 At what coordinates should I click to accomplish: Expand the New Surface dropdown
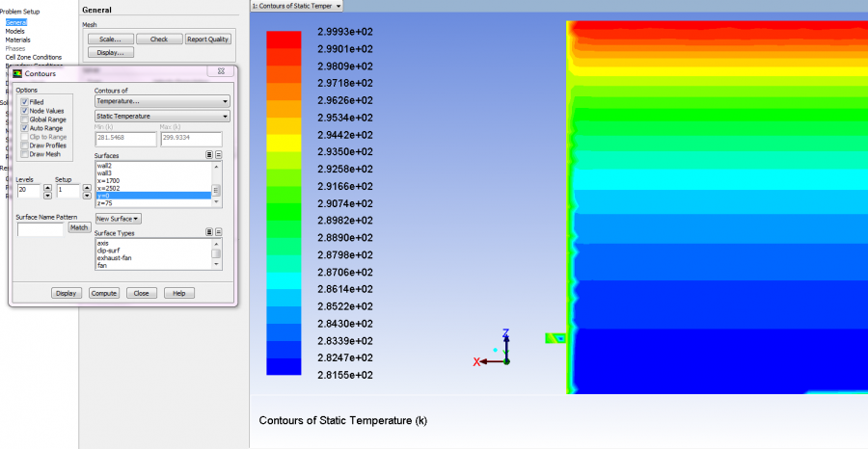pyautogui.click(x=118, y=219)
